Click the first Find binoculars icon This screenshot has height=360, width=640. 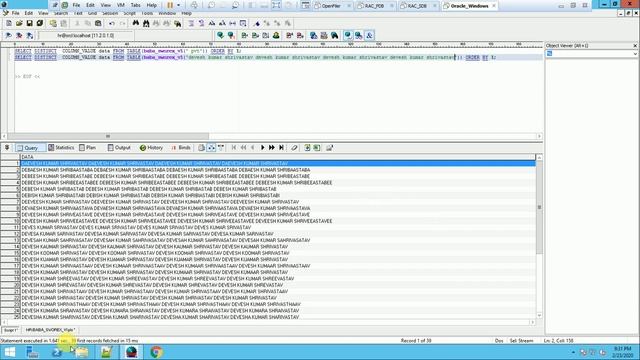[136, 24]
